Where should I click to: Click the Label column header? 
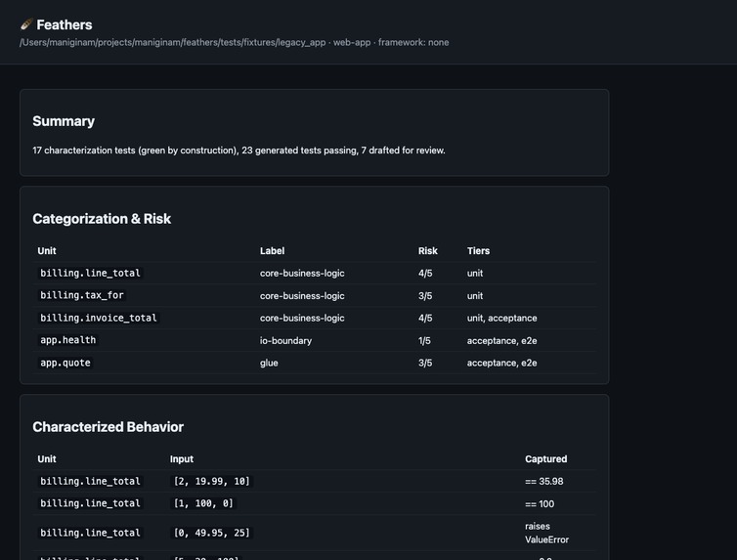(272, 251)
